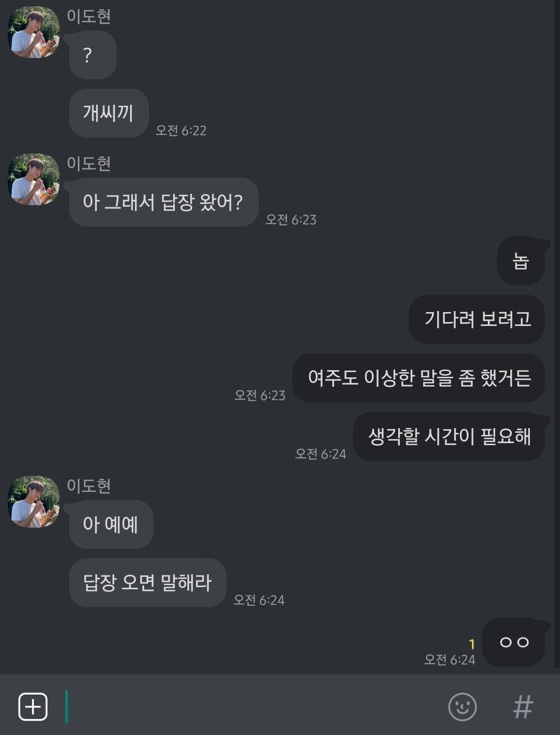Tap the plus attachment button

click(33, 706)
